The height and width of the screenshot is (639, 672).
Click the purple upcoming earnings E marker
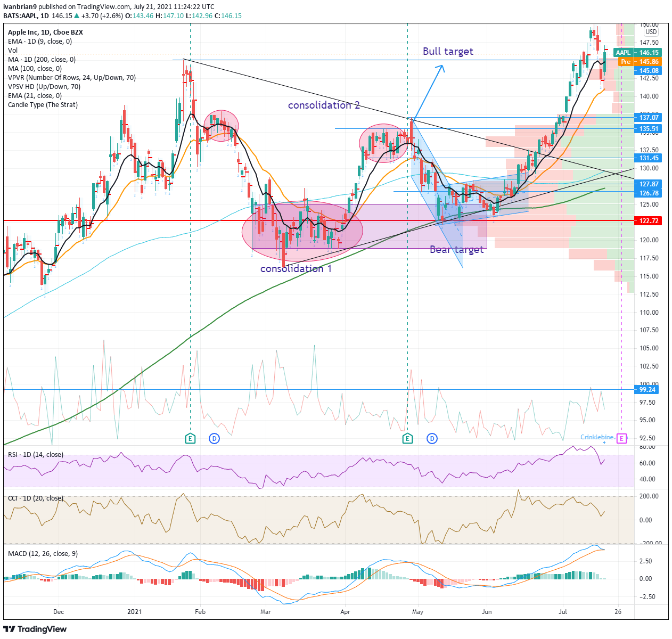click(621, 439)
